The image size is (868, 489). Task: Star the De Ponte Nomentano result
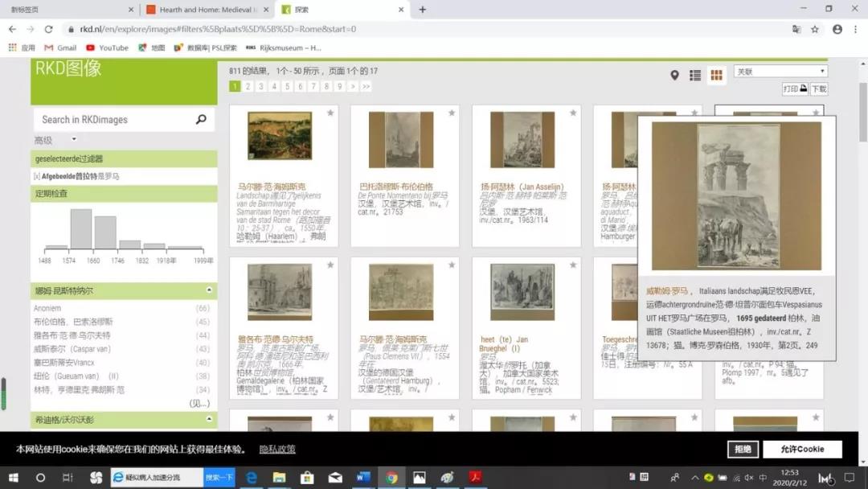(x=451, y=113)
